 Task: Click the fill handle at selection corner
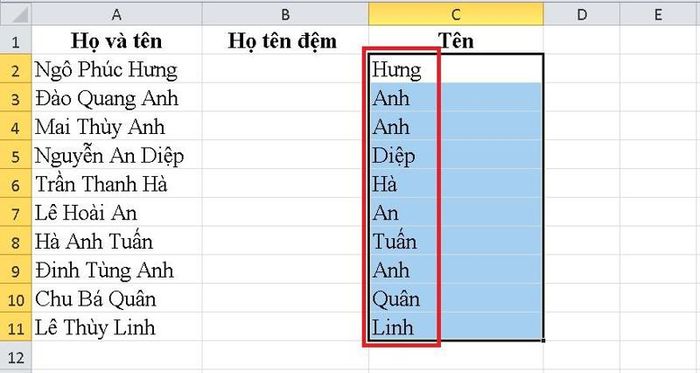coord(543,341)
